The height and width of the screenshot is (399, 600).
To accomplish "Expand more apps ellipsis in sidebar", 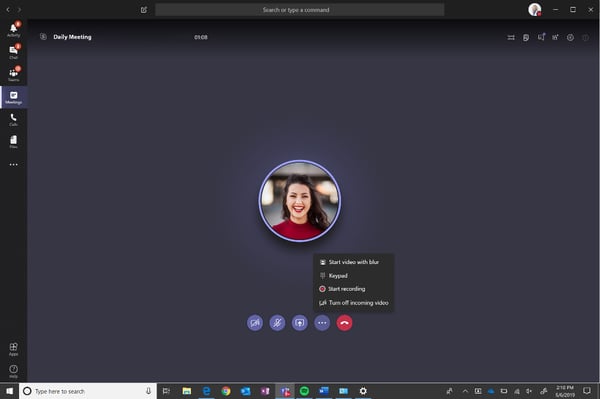I will [x=13, y=164].
